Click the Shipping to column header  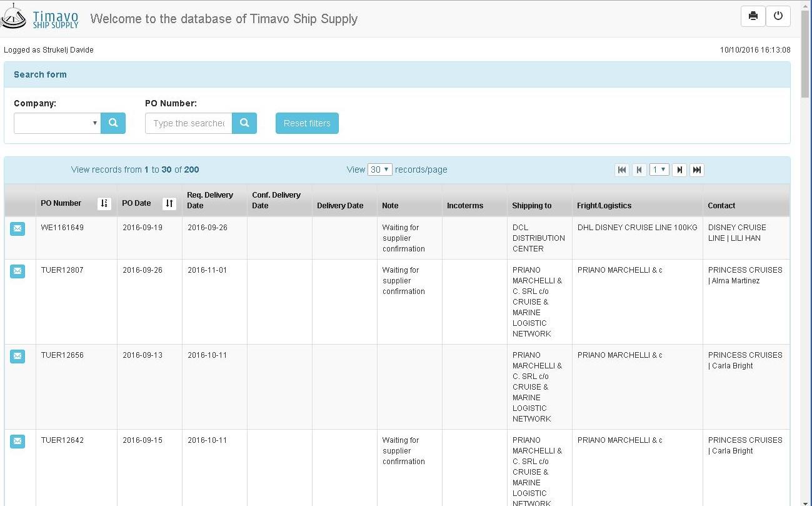coord(539,200)
